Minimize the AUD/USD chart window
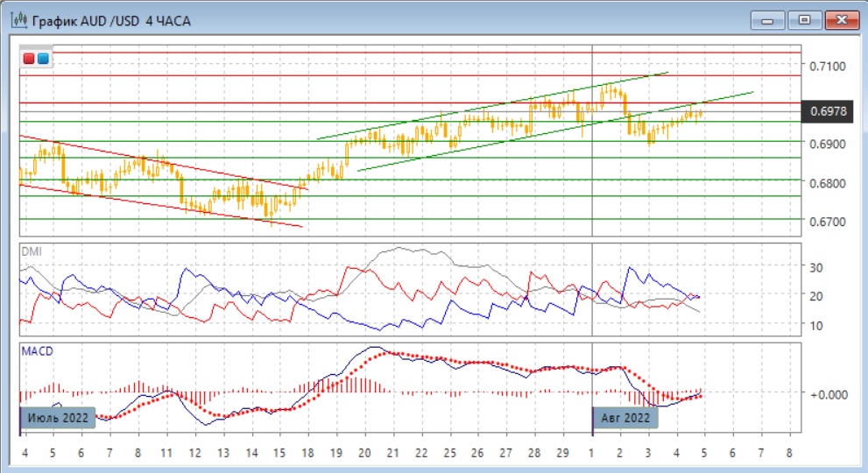868x473 pixels. [x=768, y=19]
